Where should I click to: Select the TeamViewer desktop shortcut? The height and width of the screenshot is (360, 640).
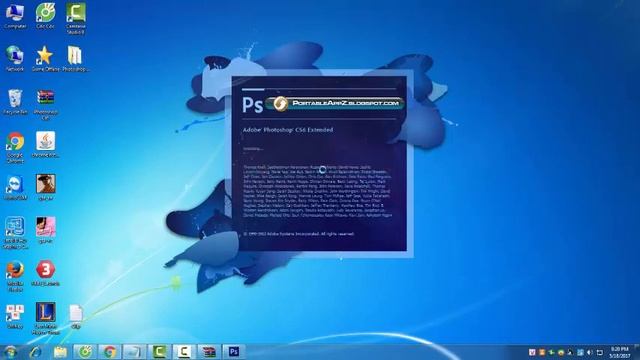[x=15, y=187]
